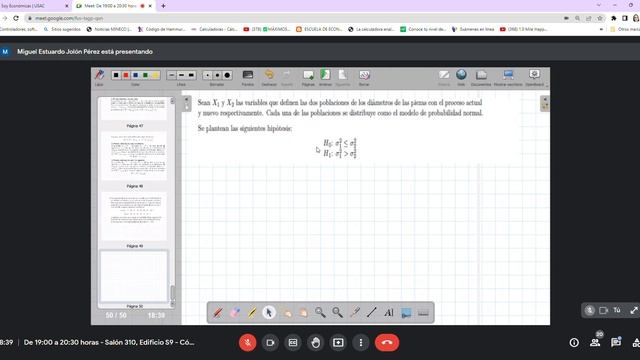Select the thick line width
640x360 pixels.
pyautogui.click(x=191, y=75)
